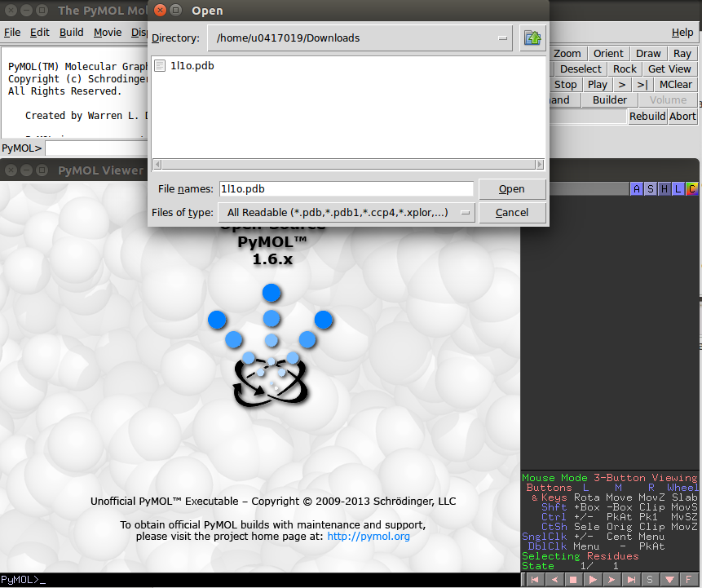
Task: Click the down-triangle button in viewer controls
Action: [x=669, y=580]
